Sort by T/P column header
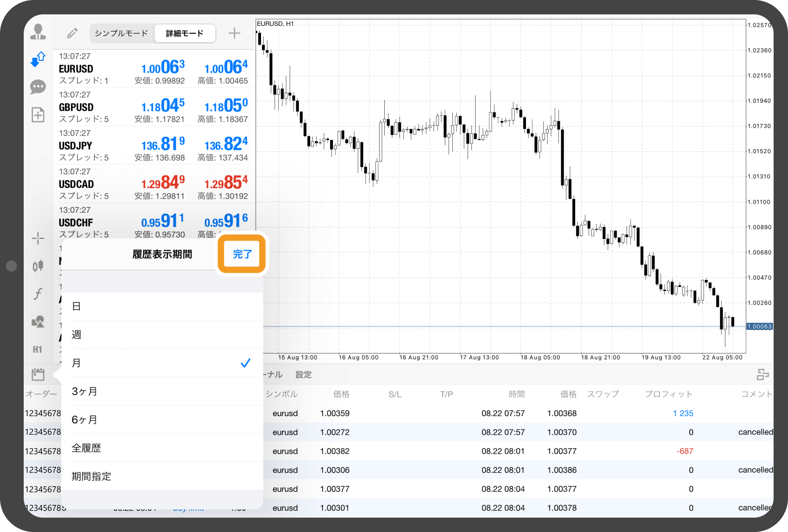Screen dimensions: 788x532 446,394
